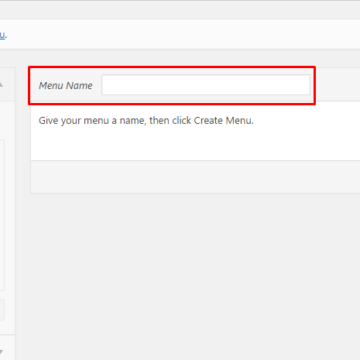Click the list box inside the left sidebar panel
This screenshot has height=360, width=360.
[x=2, y=215]
